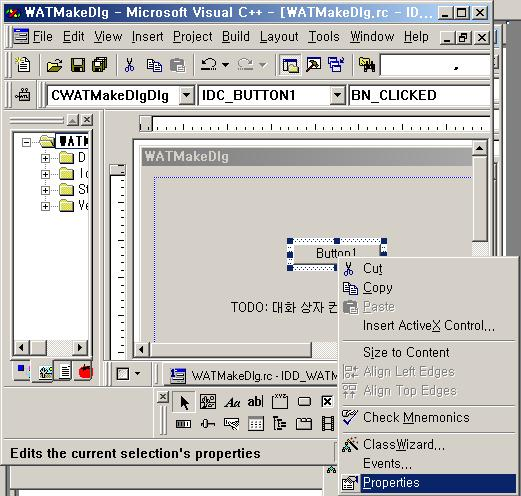Click the Undo arrow icon
Screen dimensions: 521x496
click(209, 64)
